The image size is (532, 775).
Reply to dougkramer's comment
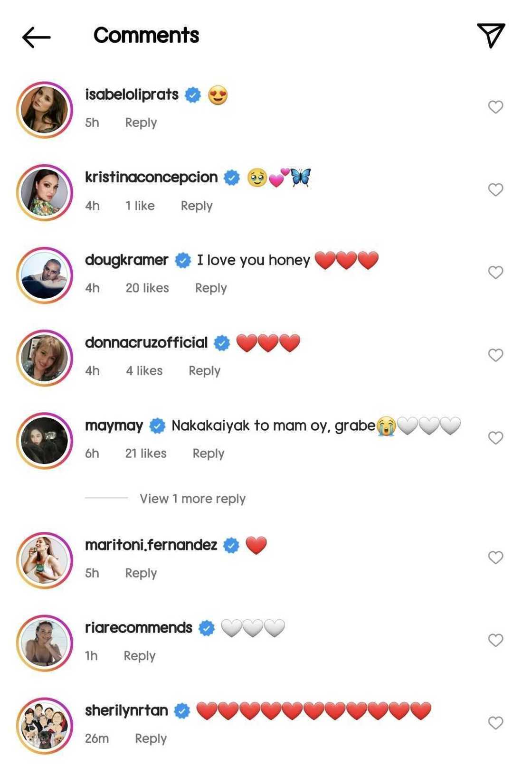click(211, 288)
